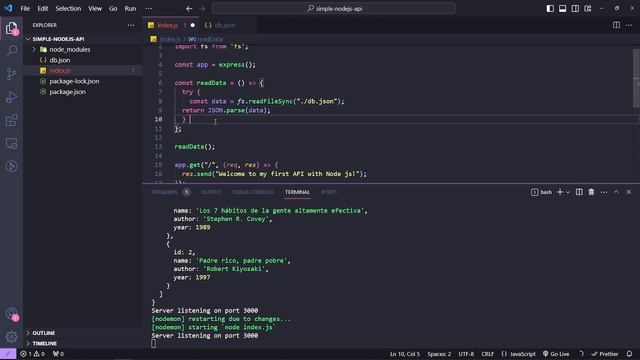Create new terminal with plus icon
640x360 pixels.
(560, 192)
